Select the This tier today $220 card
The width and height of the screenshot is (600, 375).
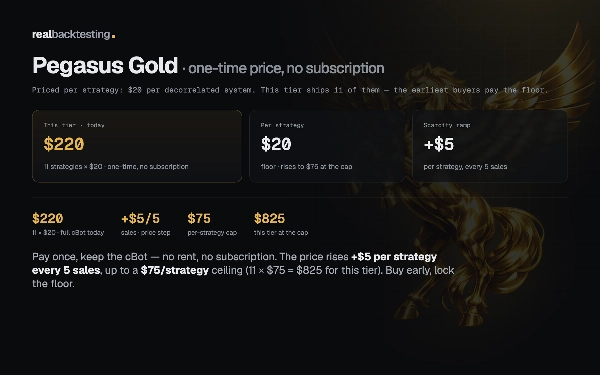[137, 146]
